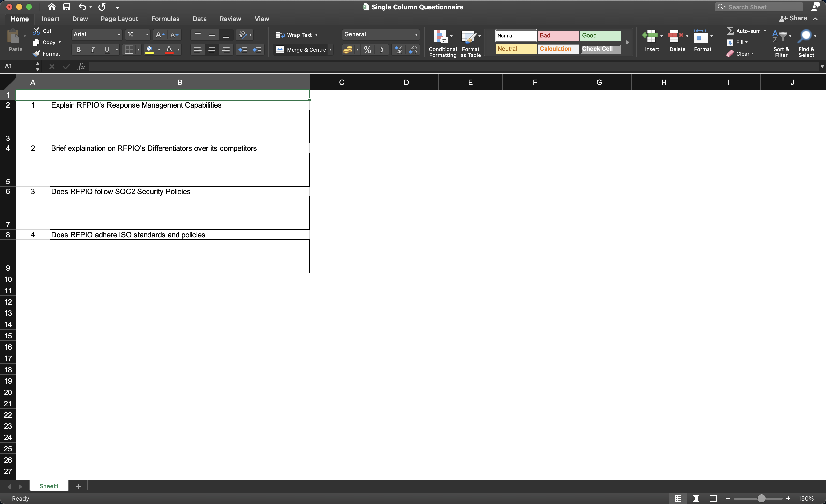Open the Data ribbon tab
Screen dimensions: 826x504
199,19
